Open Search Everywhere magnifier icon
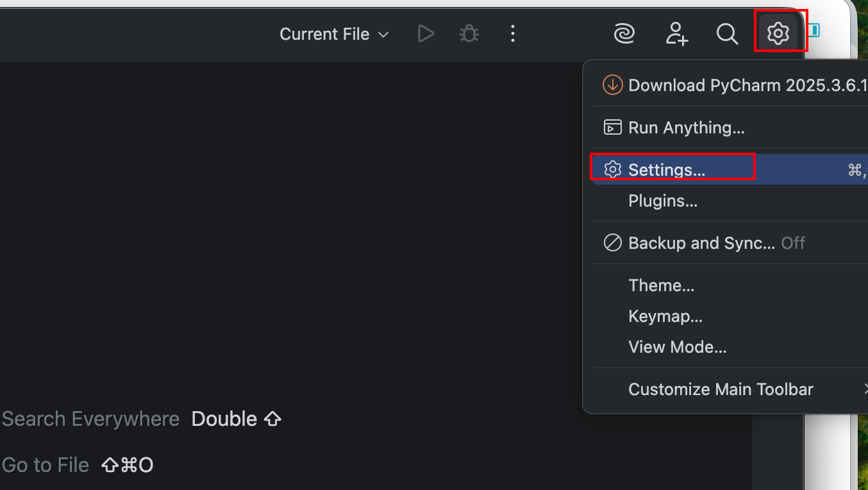This screenshot has width=868, height=490. point(727,33)
